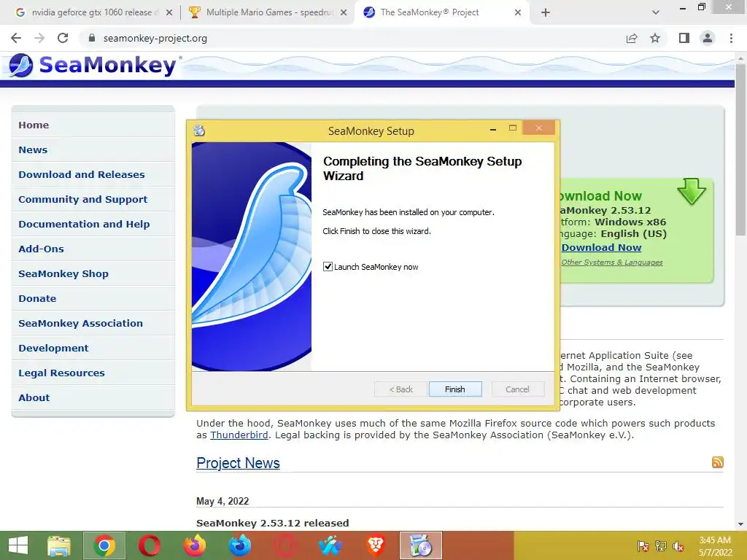Screen dimensions: 747x560
Task: Click the browser forward arrow
Action: pyautogui.click(x=39, y=38)
